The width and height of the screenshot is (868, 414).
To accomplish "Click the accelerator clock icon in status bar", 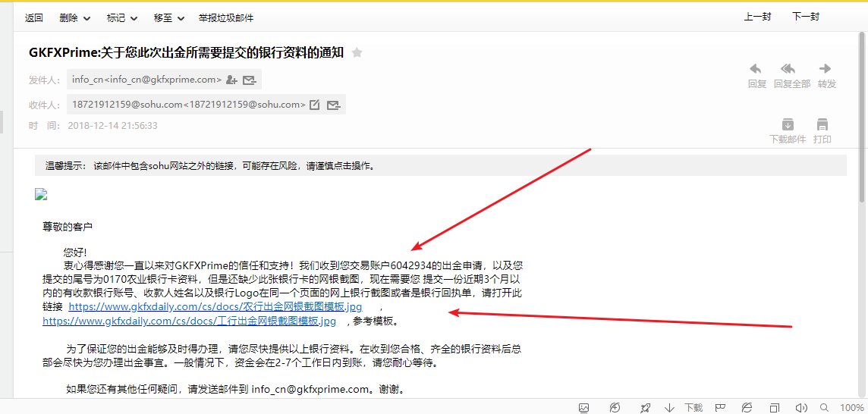I will (x=615, y=408).
